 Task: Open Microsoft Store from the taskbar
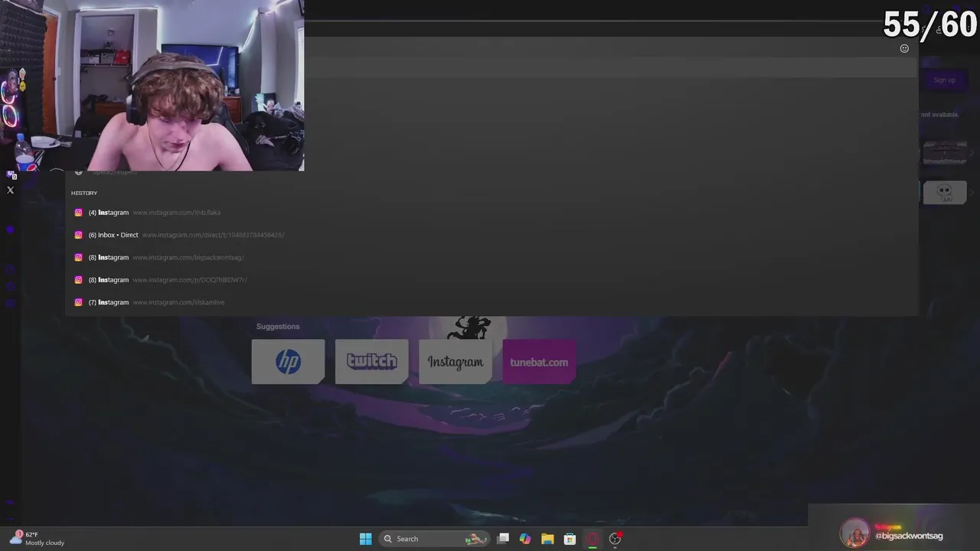tap(570, 539)
